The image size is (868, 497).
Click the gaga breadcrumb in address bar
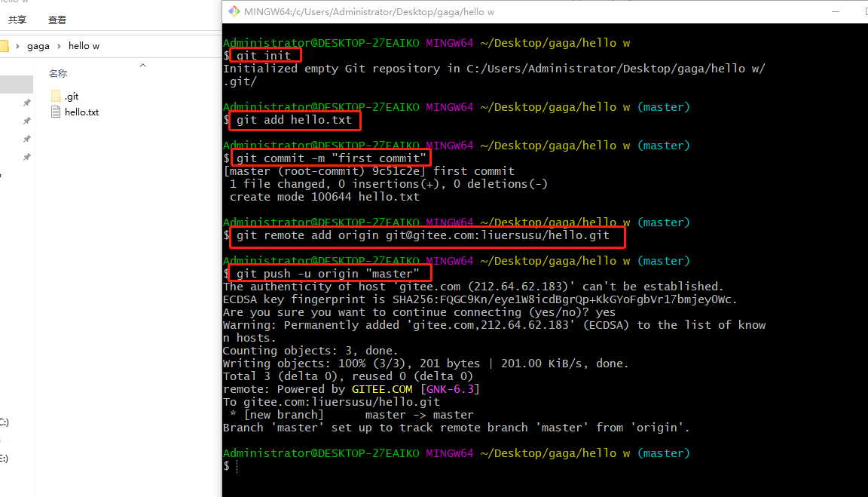click(x=38, y=46)
